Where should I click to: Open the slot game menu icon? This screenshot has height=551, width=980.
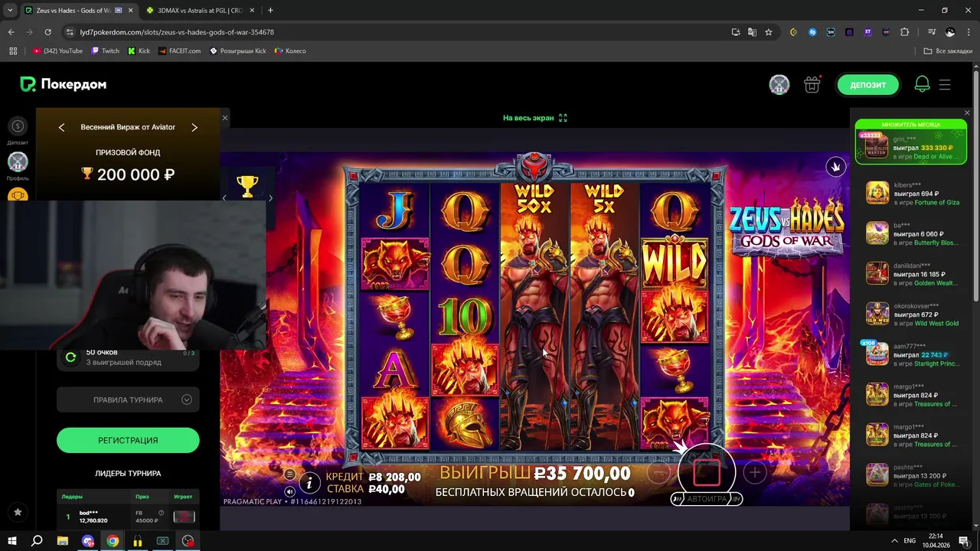pos(289,475)
